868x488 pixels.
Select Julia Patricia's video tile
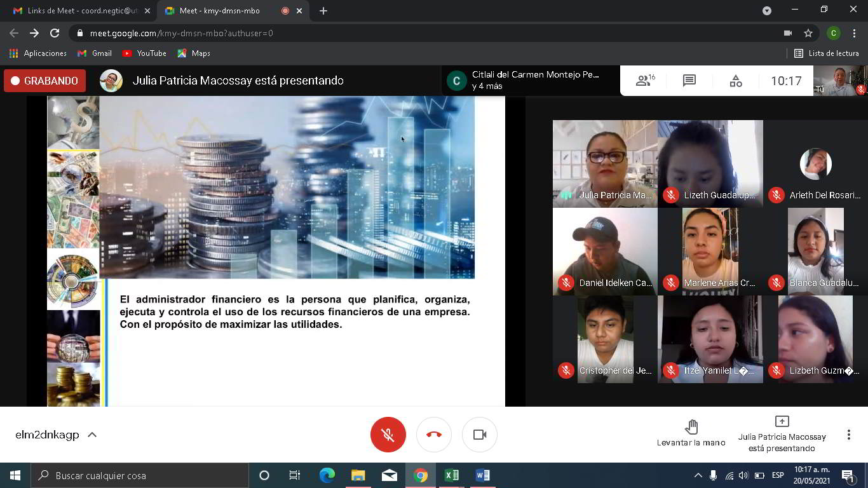pyautogui.click(x=604, y=163)
